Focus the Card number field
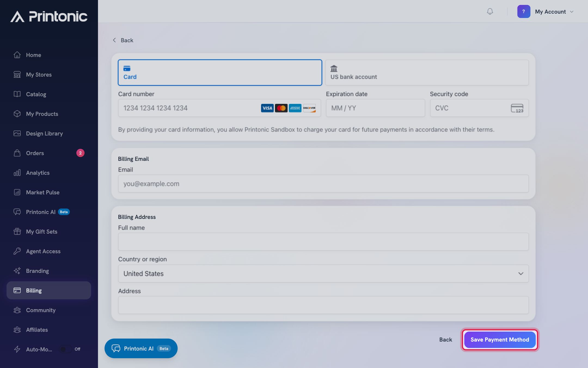588x368 pixels. click(219, 108)
